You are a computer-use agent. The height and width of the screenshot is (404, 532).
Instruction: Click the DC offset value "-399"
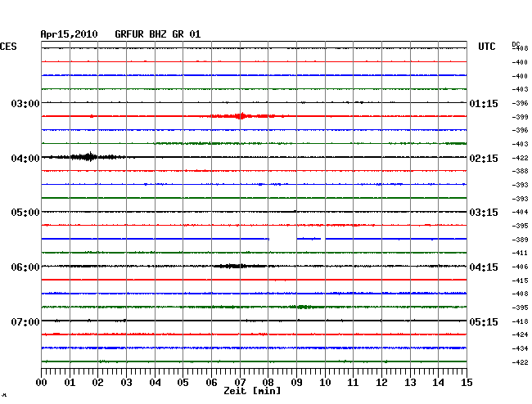(x=520, y=117)
